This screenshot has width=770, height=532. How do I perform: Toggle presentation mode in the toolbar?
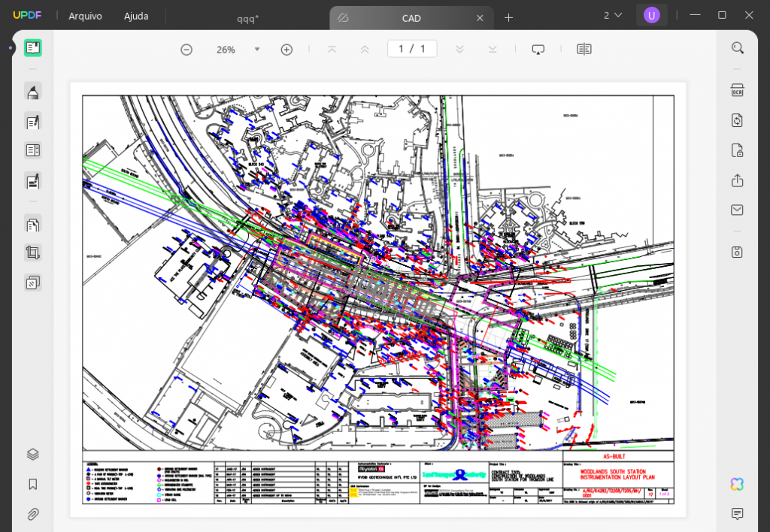point(538,49)
